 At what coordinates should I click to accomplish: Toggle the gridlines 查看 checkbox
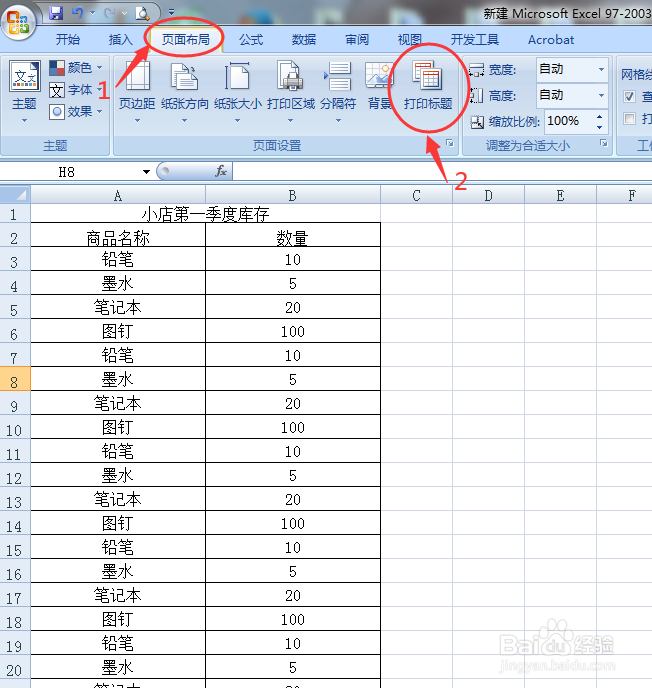tap(629, 97)
